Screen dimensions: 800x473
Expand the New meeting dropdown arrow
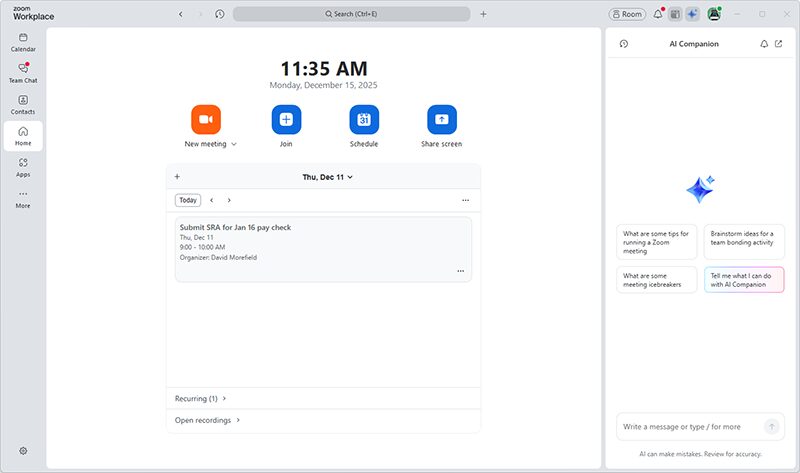[234, 145]
